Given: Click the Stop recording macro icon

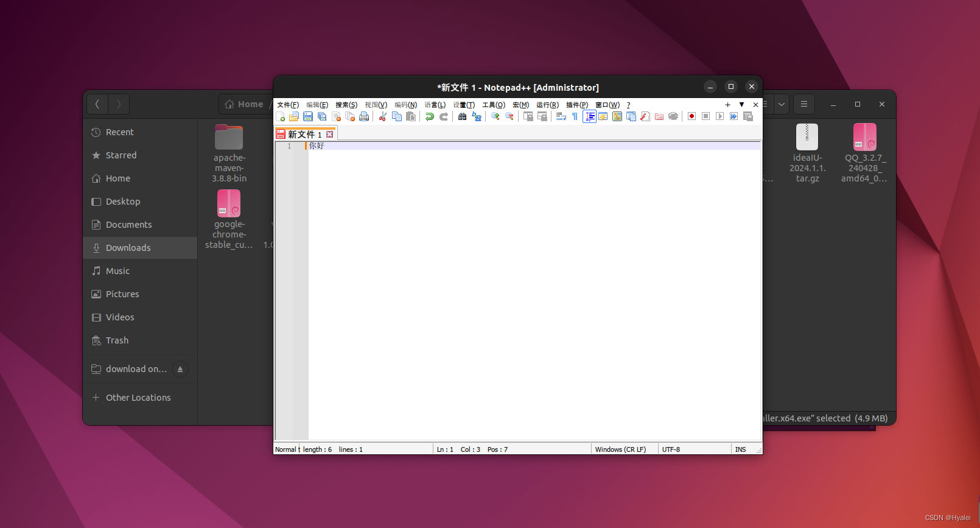Looking at the screenshot, I should pos(706,116).
